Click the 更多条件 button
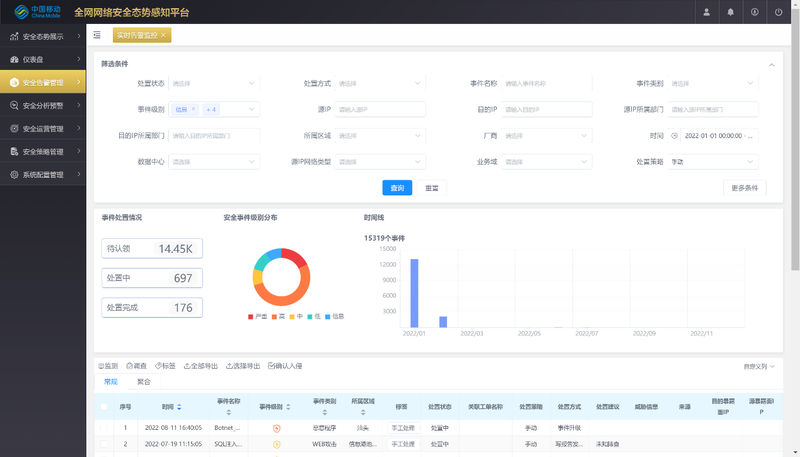 pos(744,188)
